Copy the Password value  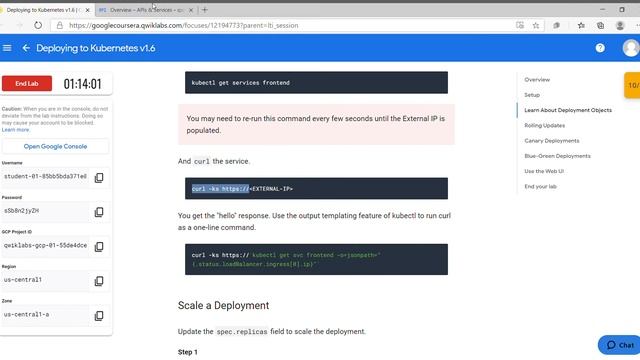(99, 212)
